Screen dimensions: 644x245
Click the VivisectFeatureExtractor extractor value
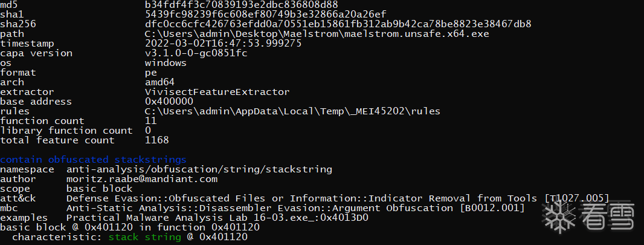[x=217, y=92]
